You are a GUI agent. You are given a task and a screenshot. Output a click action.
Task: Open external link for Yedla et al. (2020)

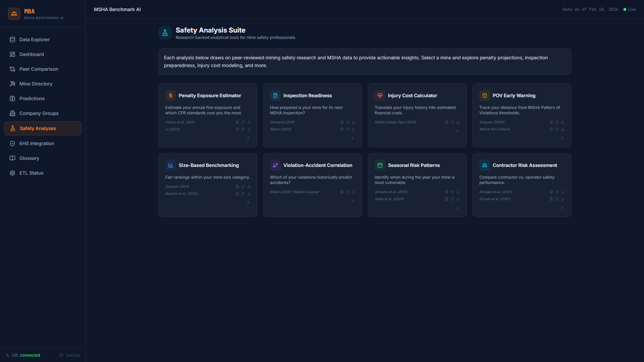coord(452,199)
